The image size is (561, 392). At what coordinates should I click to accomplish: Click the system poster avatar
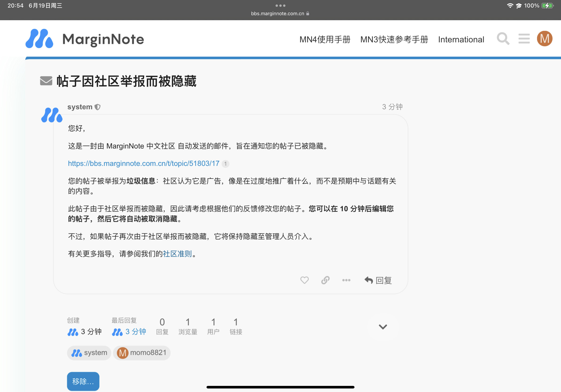click(52, 115)
